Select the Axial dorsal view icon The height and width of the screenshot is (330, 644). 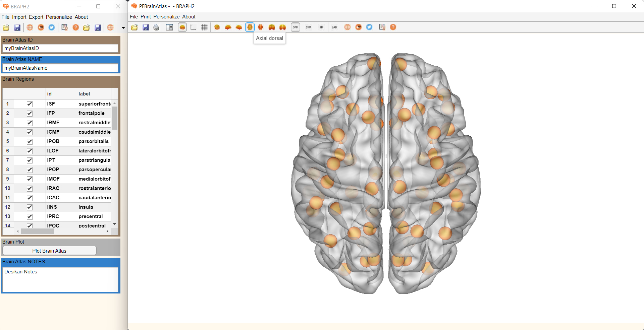[x=250, y=27]
